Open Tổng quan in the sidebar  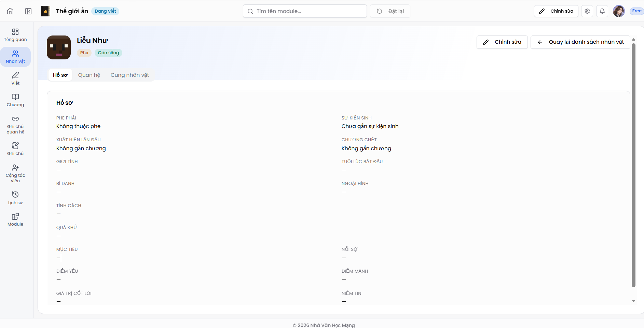click(x=15, y=35)
